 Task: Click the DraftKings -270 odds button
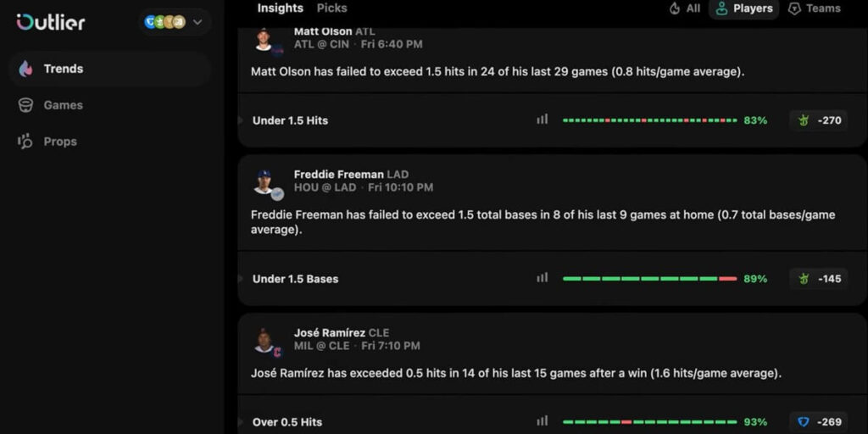(x=818, y=120)
